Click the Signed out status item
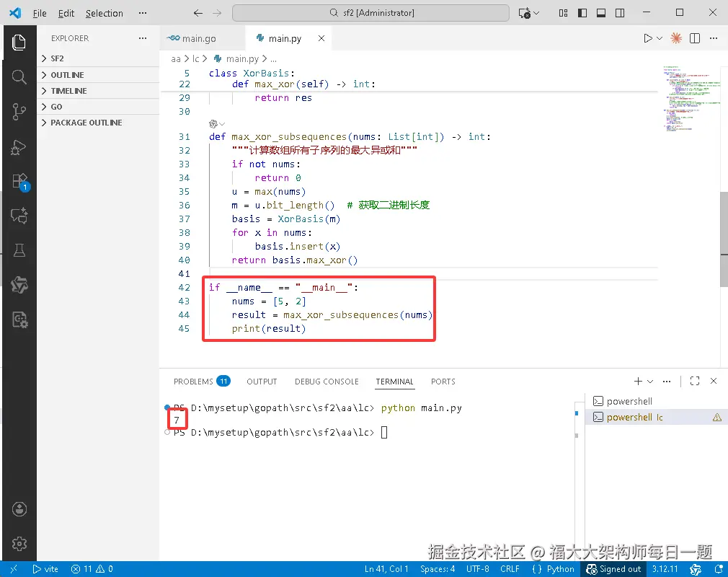The width and height of the screenshot is (728, 577). pos(613,569)
